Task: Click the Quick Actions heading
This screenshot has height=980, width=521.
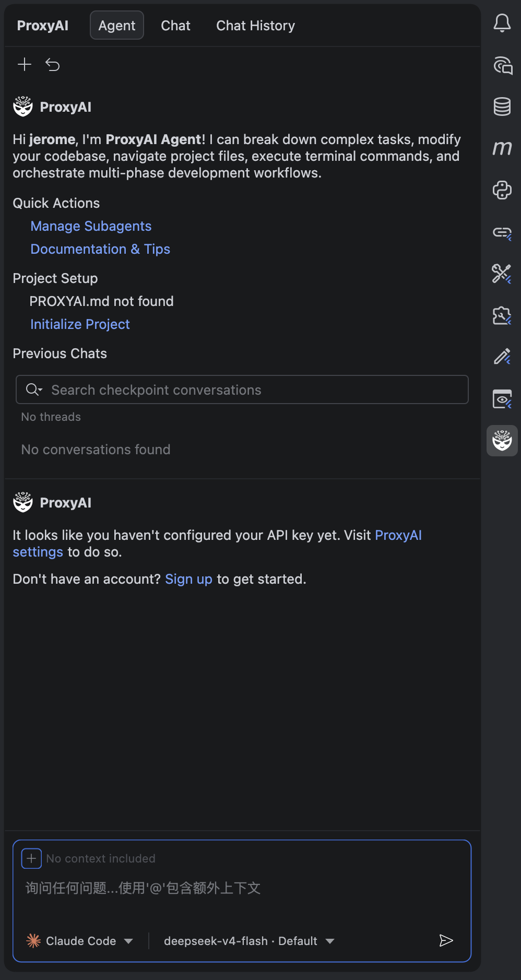Action: [56, 203]
